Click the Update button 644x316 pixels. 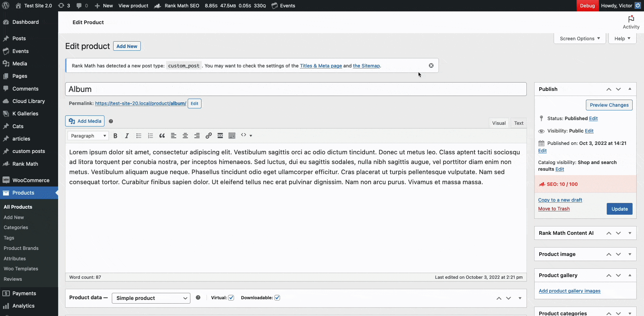point(619,209)
